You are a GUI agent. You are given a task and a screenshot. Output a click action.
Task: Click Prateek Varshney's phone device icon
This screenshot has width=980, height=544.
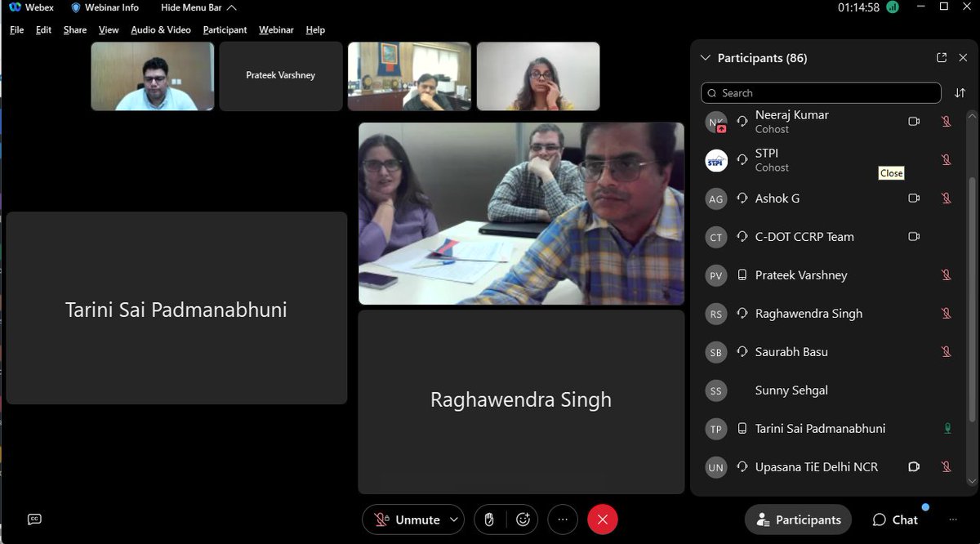coord(742,275)
